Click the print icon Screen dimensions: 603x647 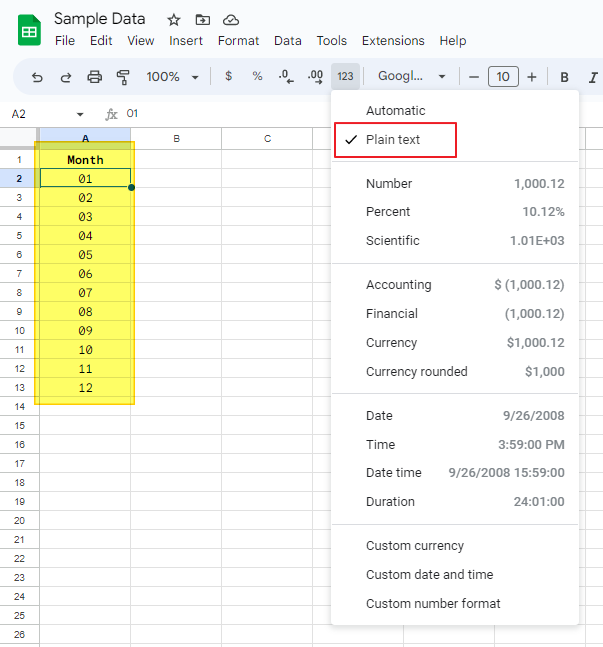point(95,77)
